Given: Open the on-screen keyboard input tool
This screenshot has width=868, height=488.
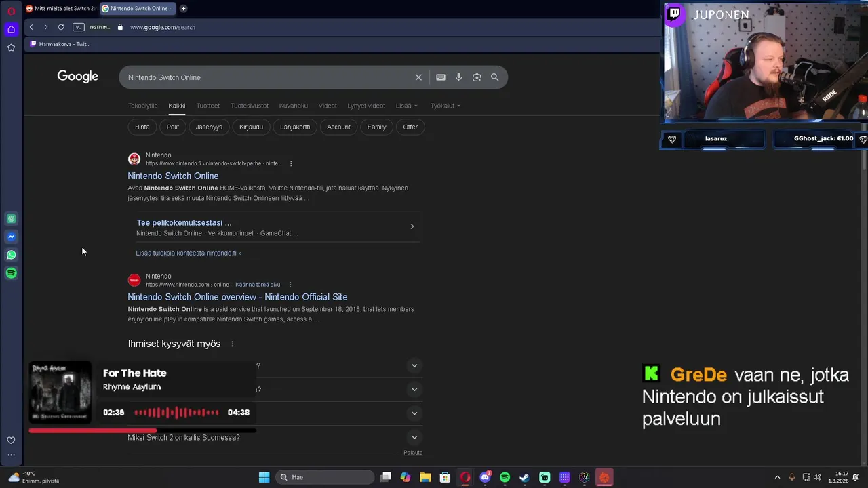Looking at the screenshot, I should pyautogui.click(x=441, y=77).
